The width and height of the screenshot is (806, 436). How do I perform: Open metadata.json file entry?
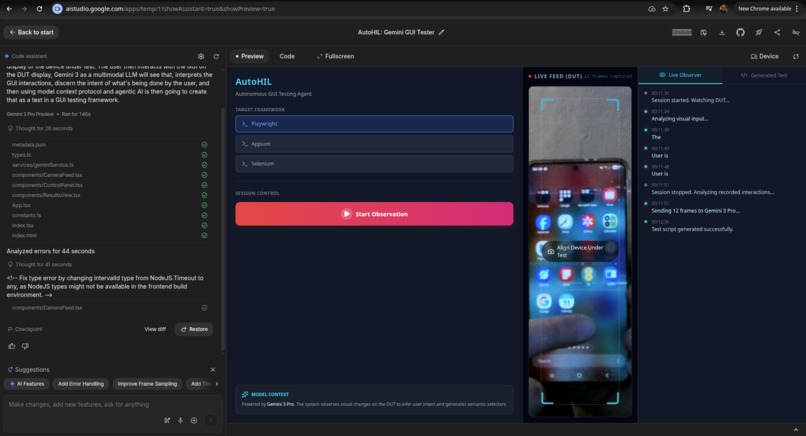click(x=29, y=145)
